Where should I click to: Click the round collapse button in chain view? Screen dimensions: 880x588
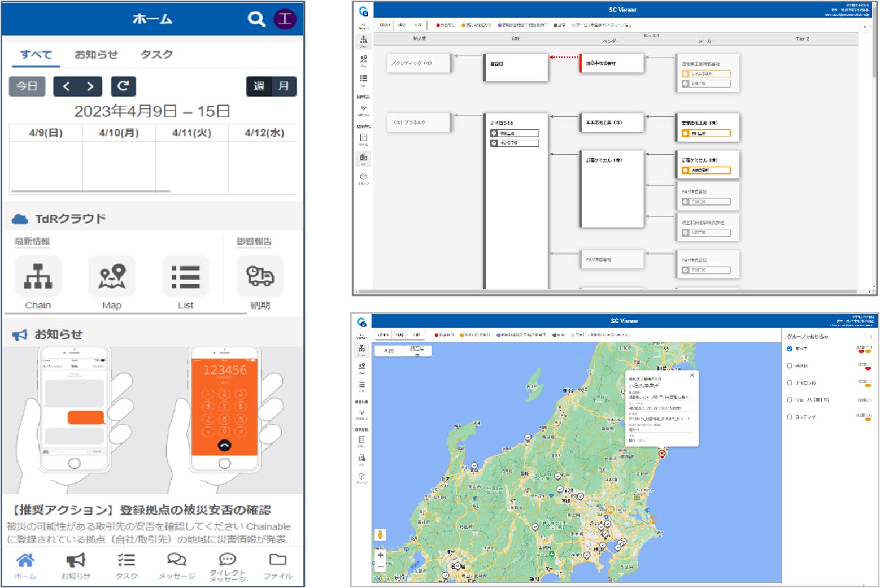click(x=864, y=27)
